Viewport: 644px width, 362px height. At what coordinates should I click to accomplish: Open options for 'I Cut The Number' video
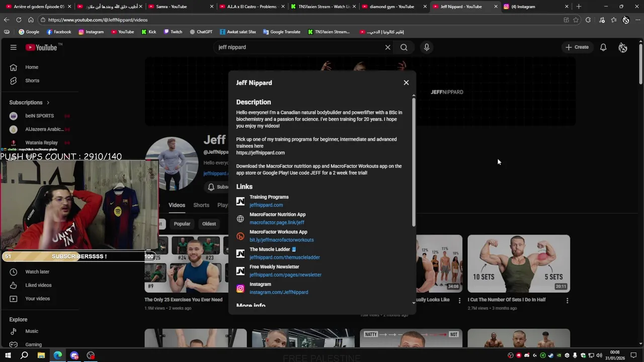click(567, 300)
